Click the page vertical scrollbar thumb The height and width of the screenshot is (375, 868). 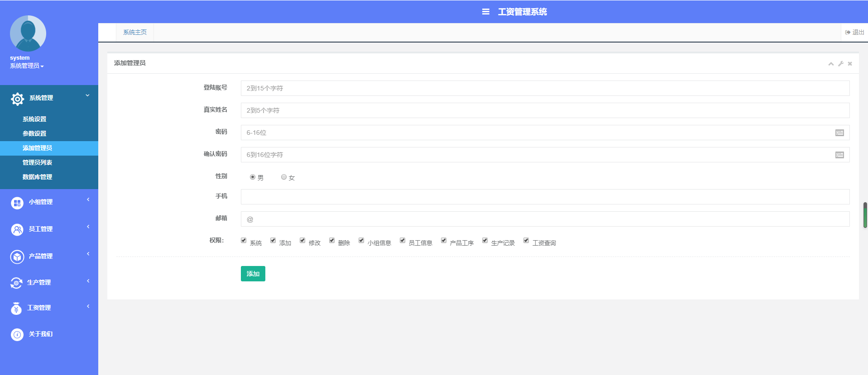[865, 215]
